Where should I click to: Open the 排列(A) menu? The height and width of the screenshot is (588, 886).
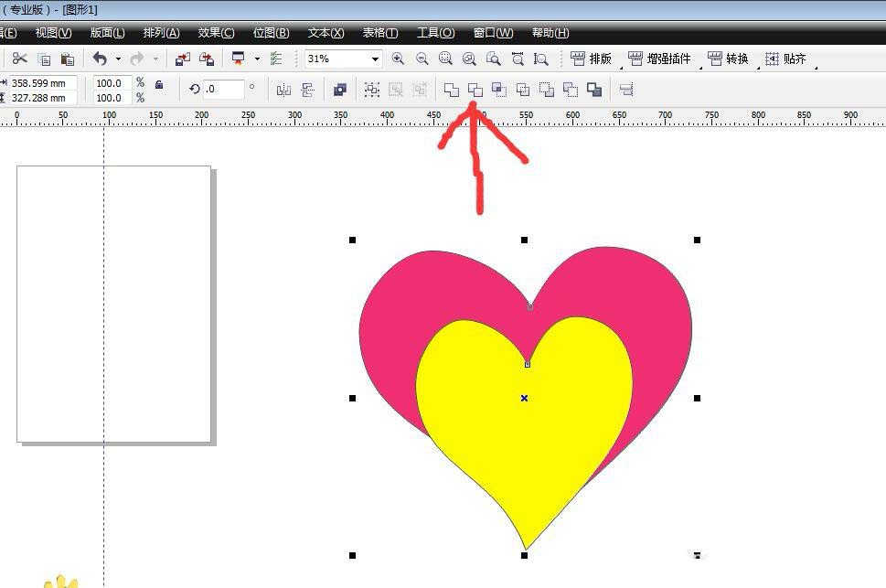click(162, 33)
